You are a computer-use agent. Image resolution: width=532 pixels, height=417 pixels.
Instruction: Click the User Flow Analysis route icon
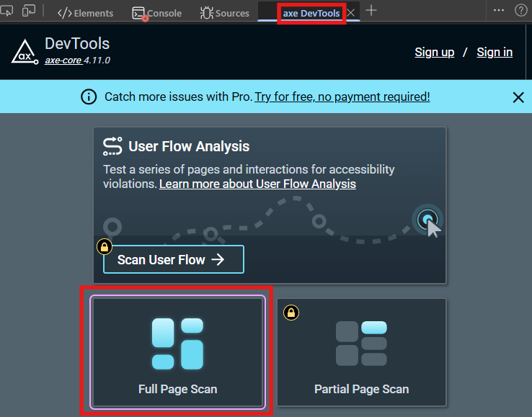(112, 146)
